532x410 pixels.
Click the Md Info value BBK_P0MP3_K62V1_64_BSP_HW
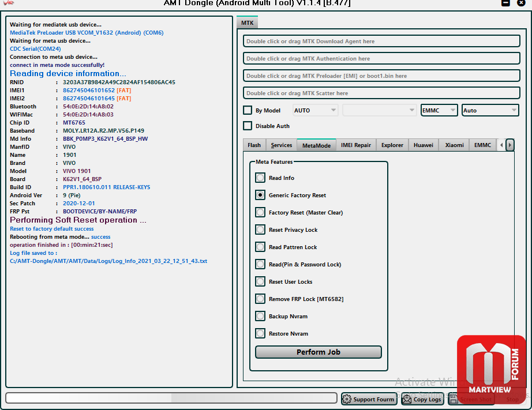click(105, 139)
